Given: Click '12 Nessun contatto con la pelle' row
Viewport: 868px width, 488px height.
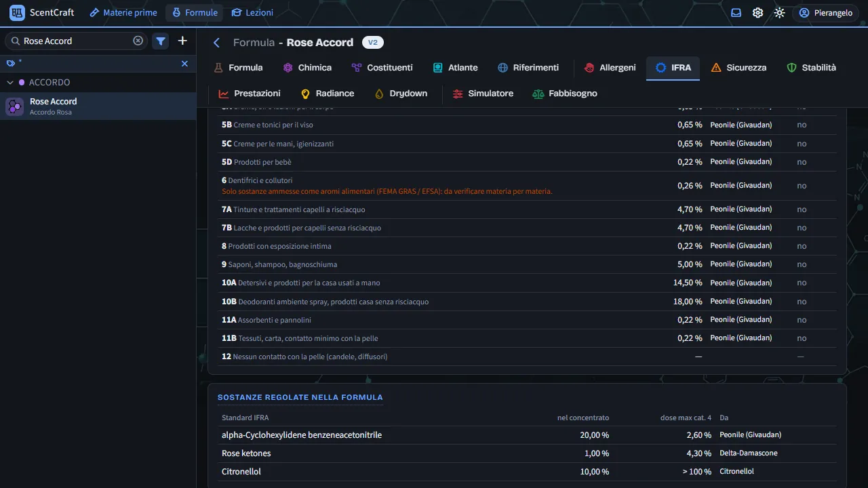Looking at the screenshot, I should click(527, 357).
